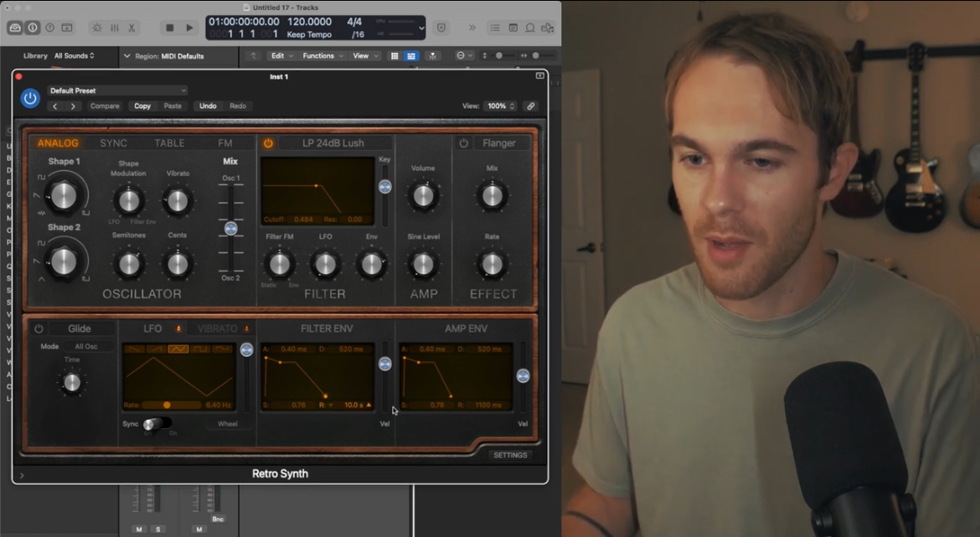The width and height of the screenshot is (980, 537).
Task: Toggle the Filter power button
Action: click(x=268, y=143)
